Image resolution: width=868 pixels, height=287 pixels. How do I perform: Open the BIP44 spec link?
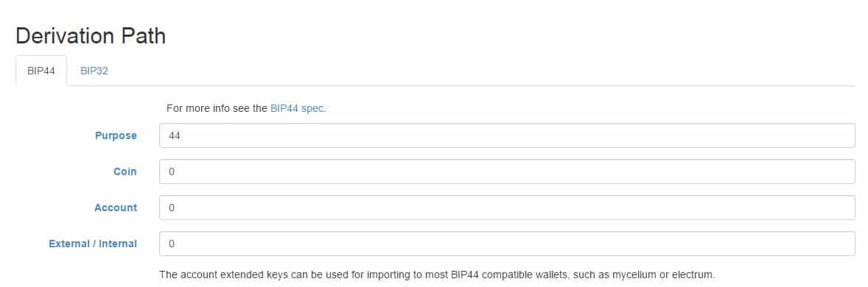(x=298, y=108)
